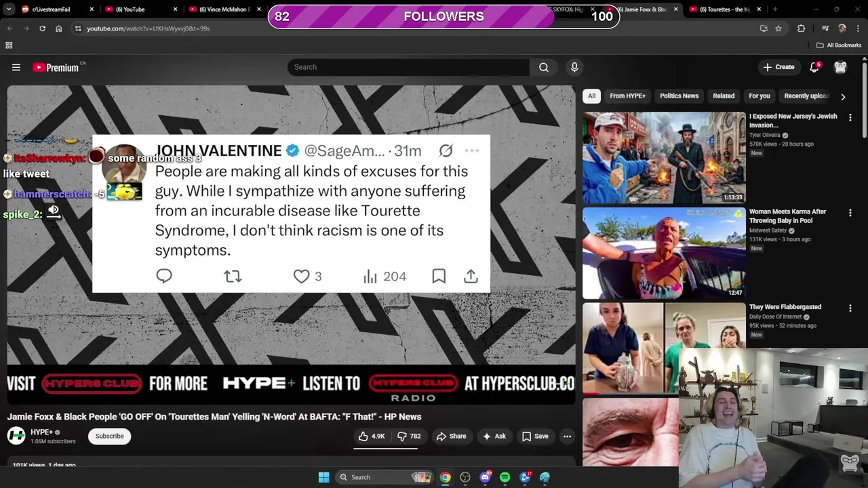Click the Share button
This screenshot has height=488, width=868.
[451, 436]
